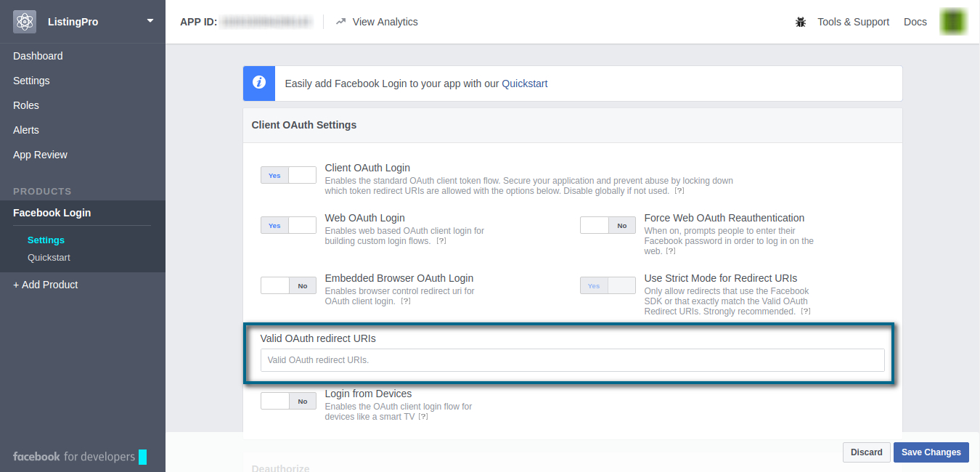Navigate to App Review

(40, 155)
